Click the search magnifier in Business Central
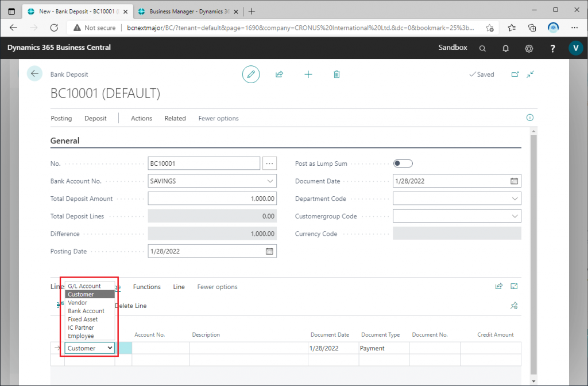The image size is (588, 386). click(x=482, y=48)
